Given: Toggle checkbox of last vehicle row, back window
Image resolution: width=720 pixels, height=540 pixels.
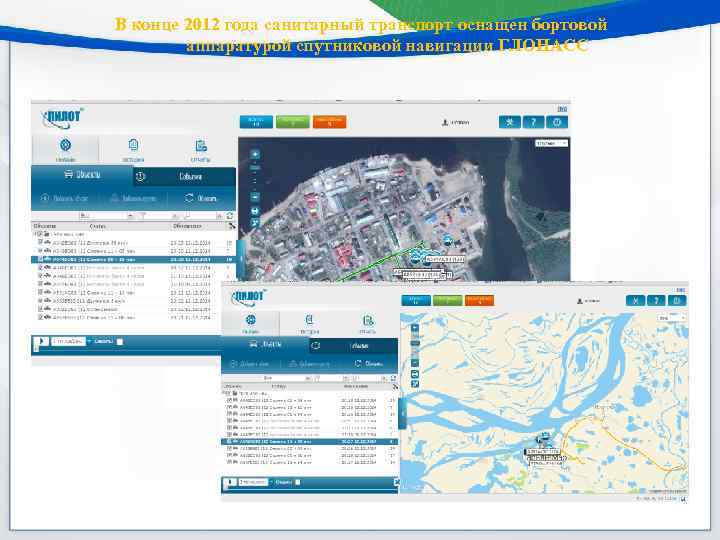Looking at the screenshot, I should click(x=40, y=317).
